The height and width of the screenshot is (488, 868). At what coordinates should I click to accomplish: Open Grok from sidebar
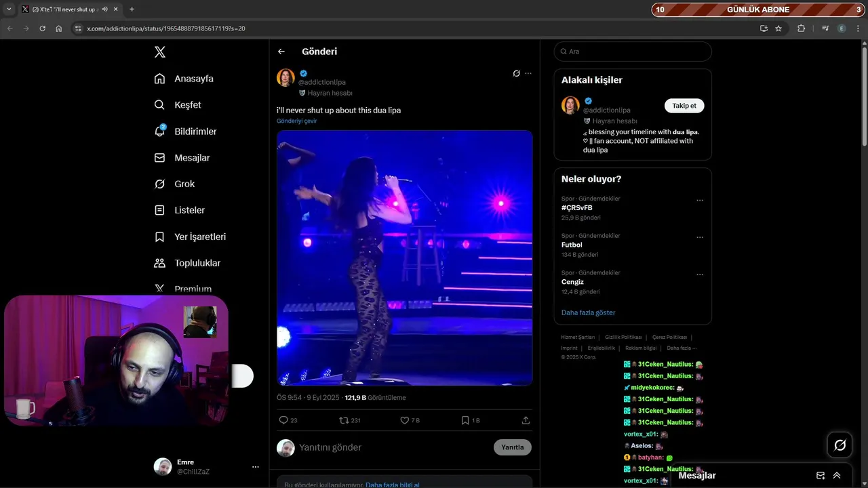click(x=174, y=184)
